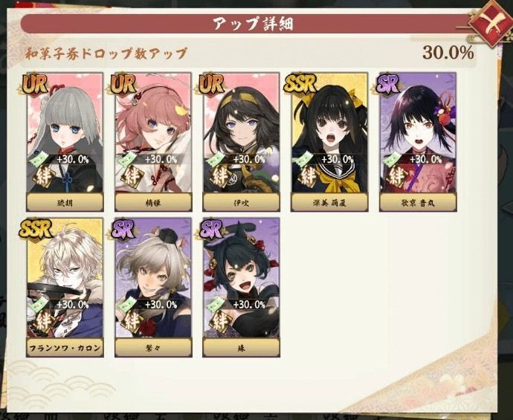The height and width of the screenshot is (420, 513).
Task: Click the 和菓子券ドロップ数アップ heading
Action: coord(107,54)
